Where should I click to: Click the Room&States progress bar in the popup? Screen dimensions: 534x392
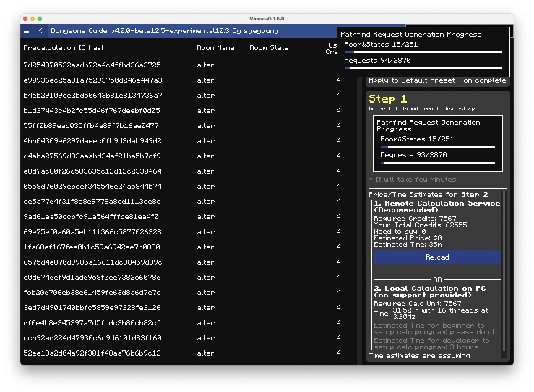click(423, 52)
